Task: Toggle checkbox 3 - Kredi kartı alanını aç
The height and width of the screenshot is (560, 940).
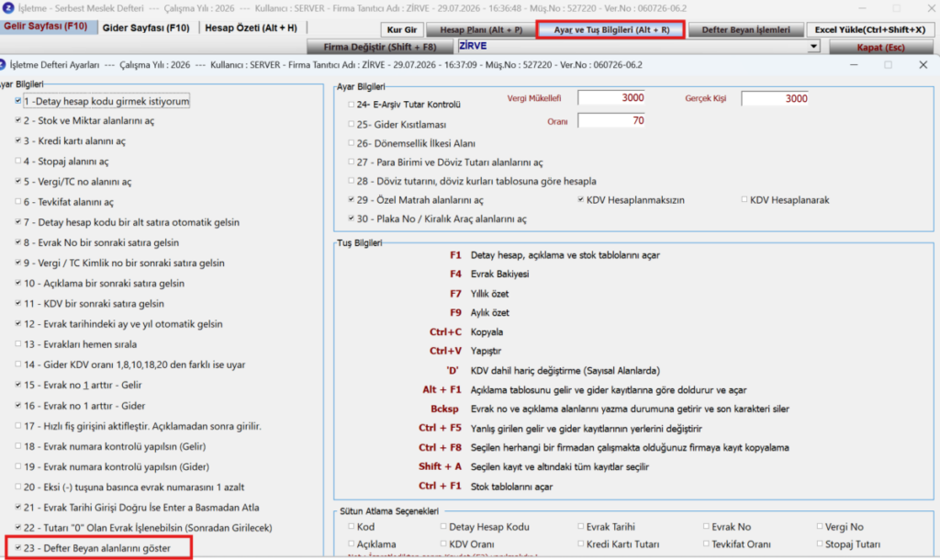Action: click(x=18, y=140)
